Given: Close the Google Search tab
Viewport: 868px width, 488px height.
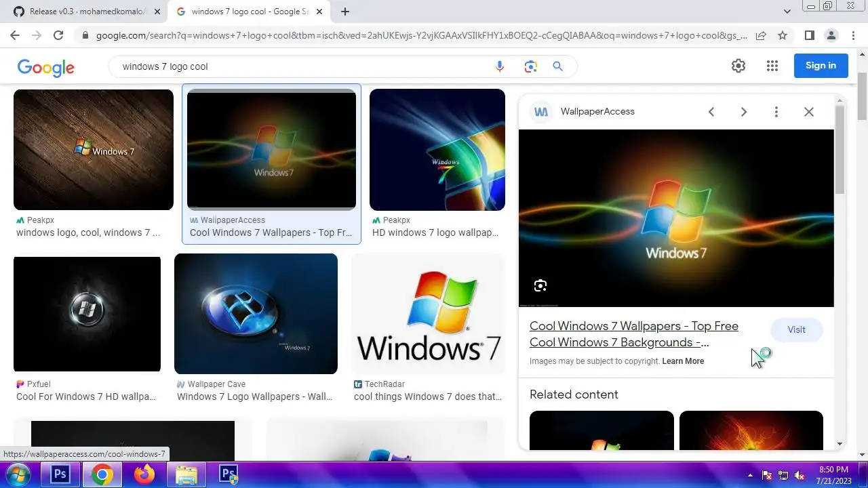Looking at the screenshot, I should [319, 12].
